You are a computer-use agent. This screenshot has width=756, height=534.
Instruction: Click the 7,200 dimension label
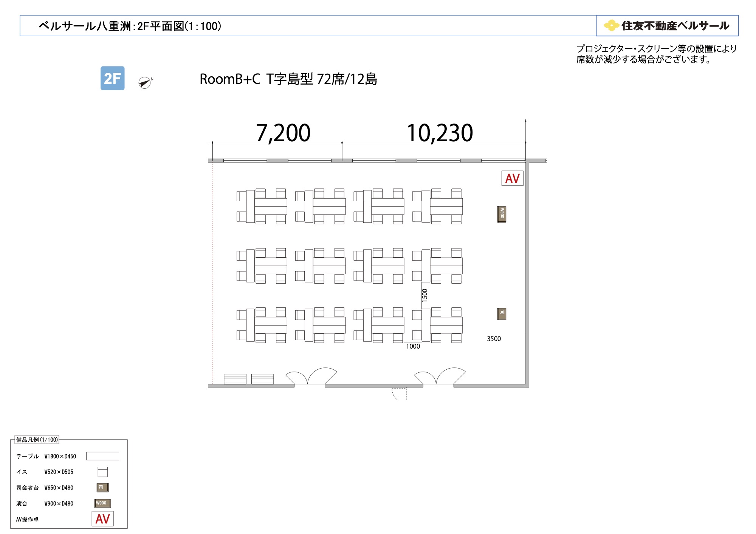click(x=283, y=133)
